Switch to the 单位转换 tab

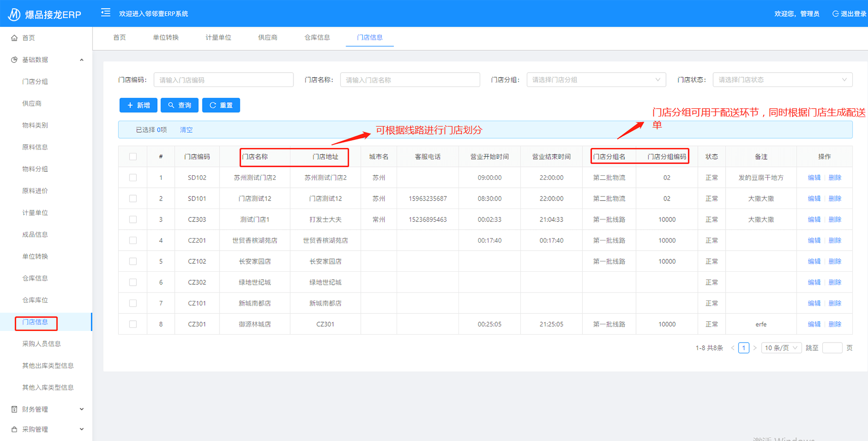click(166, 37)
